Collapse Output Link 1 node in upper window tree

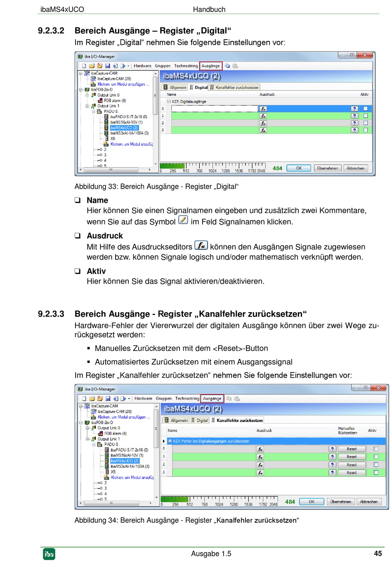tap(87, 106)
